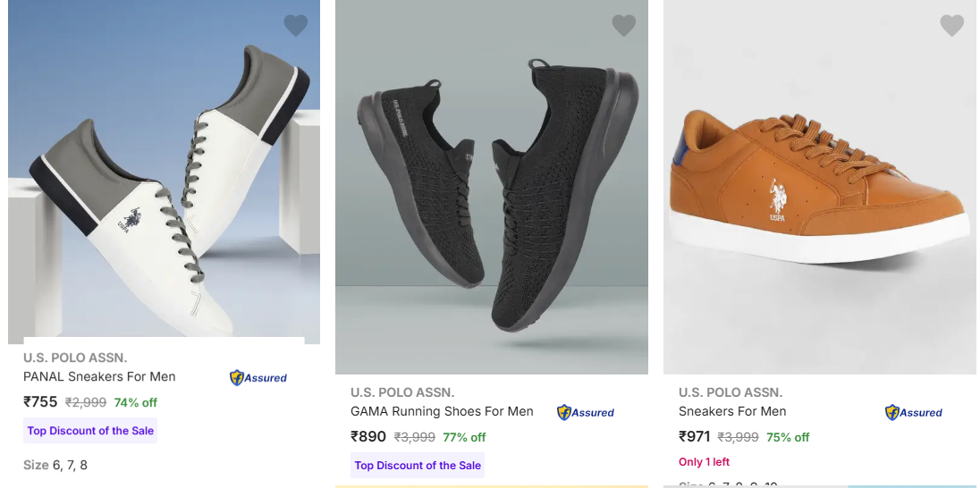
Task: Open GAMA Running Shoes For Men link
Action: (x=442, y=411)
